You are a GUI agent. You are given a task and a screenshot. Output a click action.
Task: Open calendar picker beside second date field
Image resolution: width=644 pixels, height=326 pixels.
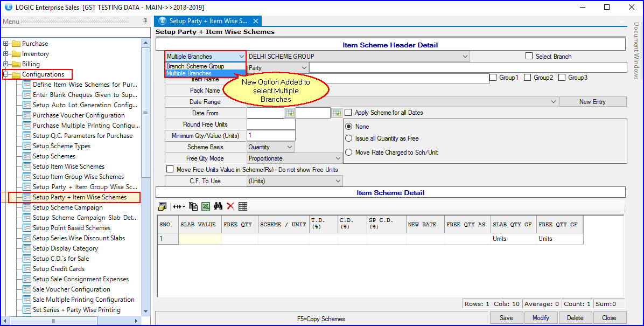pos(337,113)
